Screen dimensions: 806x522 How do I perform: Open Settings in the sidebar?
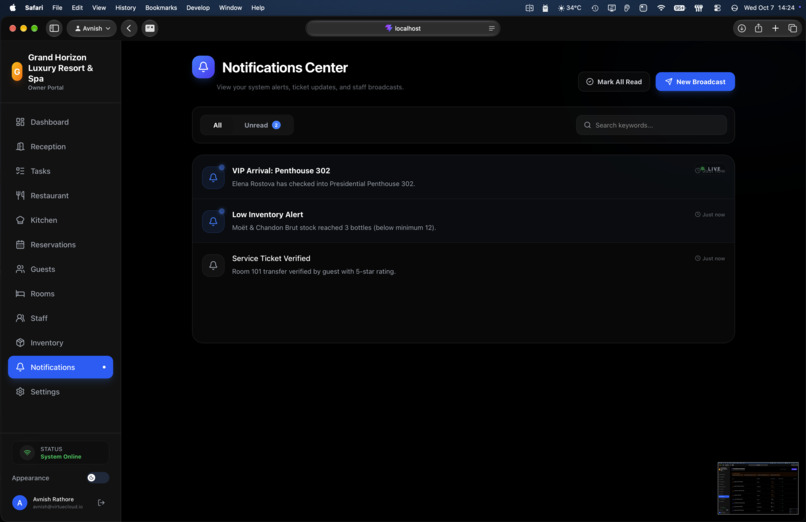pyautogui.click(x=61, y=392)
